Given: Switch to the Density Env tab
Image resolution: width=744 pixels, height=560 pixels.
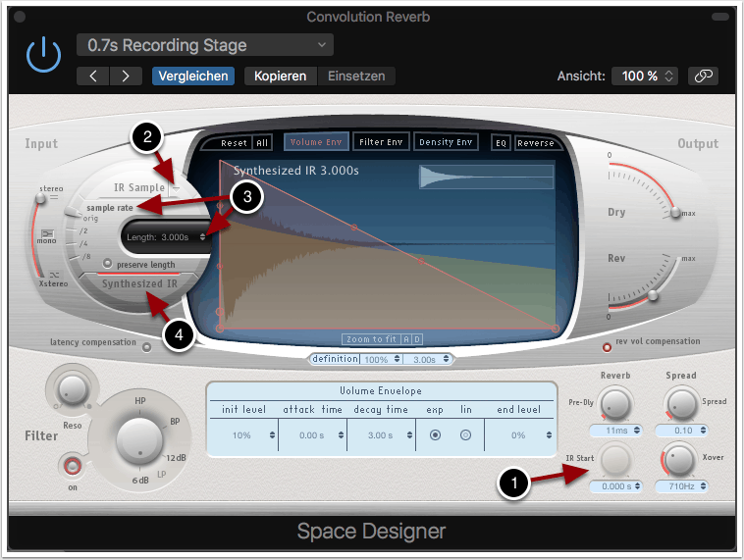Looking at the screenshot, I should tap(446, 142).
